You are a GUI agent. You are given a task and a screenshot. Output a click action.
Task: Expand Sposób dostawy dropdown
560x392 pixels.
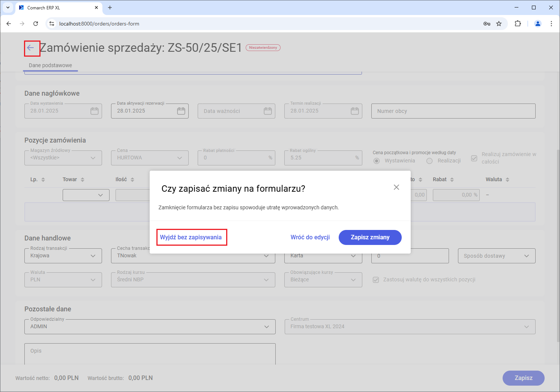pyautogui.click(x=527, y=256)
